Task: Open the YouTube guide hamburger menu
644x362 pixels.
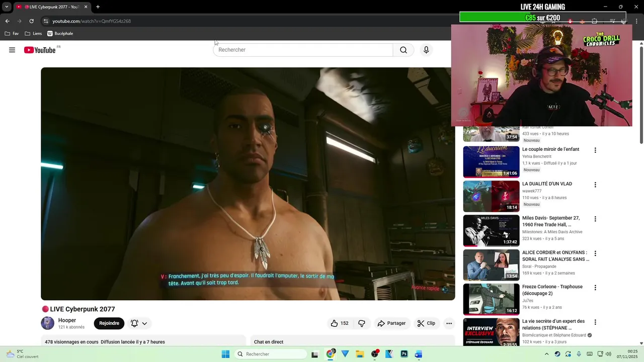Action: click(12, 50)
